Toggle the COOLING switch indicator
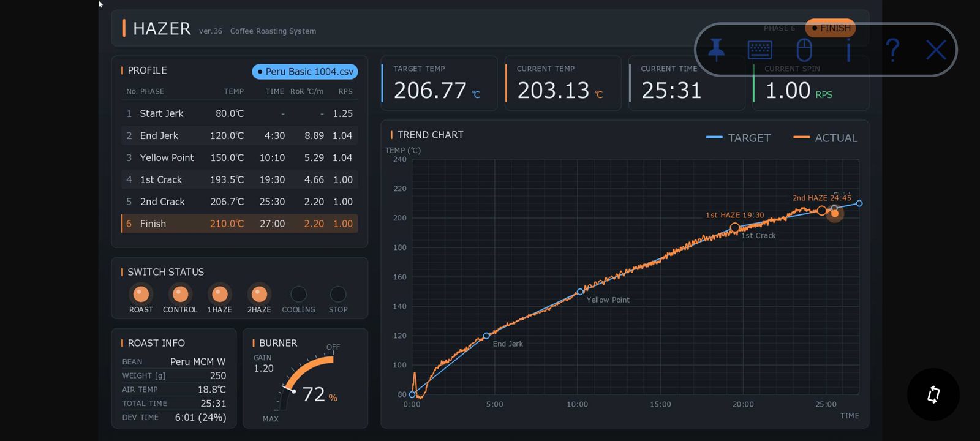The width and height of the screenshot is (980, 441). point(298,294)
